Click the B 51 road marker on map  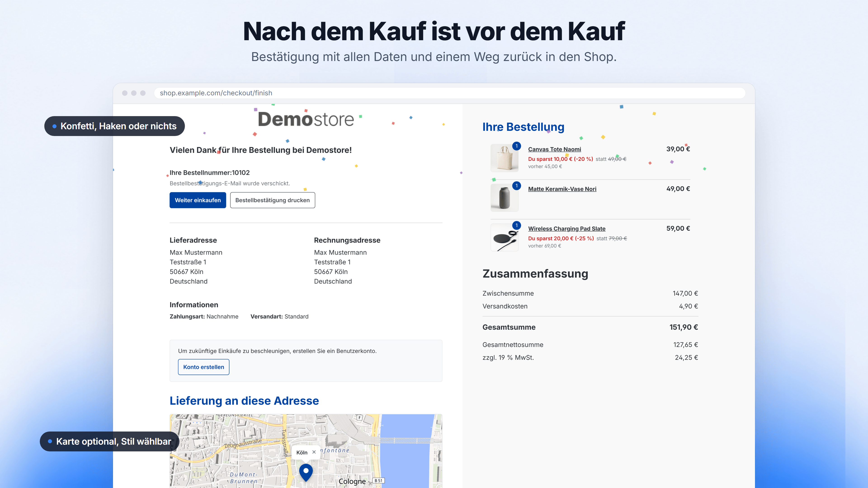pyautogui.click(x=378, y=481)
